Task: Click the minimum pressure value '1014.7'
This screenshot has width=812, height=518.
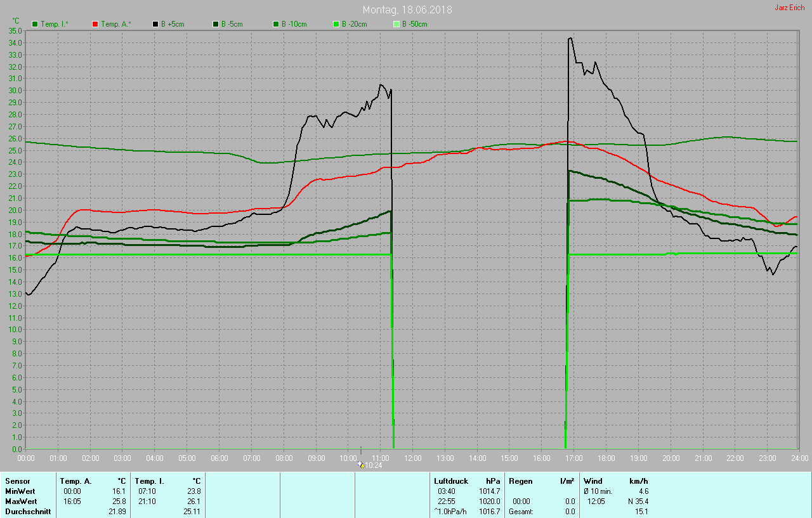Action: (490, 491)
